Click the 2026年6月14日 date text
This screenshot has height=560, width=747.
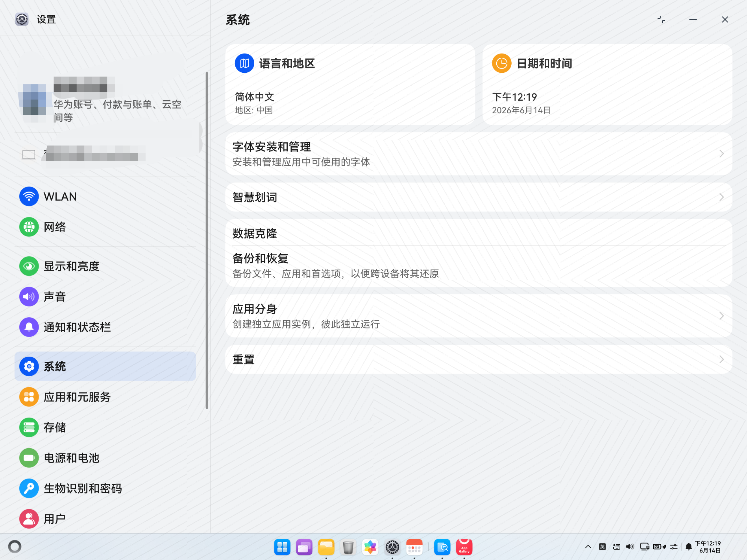point(521,110)
